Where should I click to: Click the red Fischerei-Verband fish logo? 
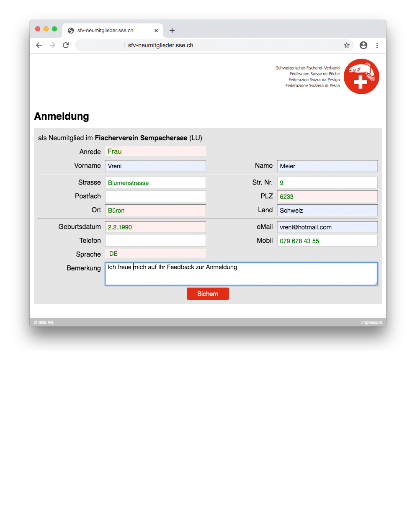click(x=361, y=76)
